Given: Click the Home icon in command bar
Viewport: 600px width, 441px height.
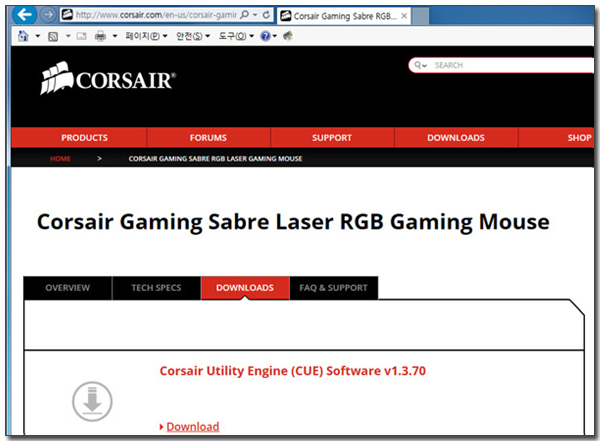Looking at the screenshot, I should (x=23, y=36).
